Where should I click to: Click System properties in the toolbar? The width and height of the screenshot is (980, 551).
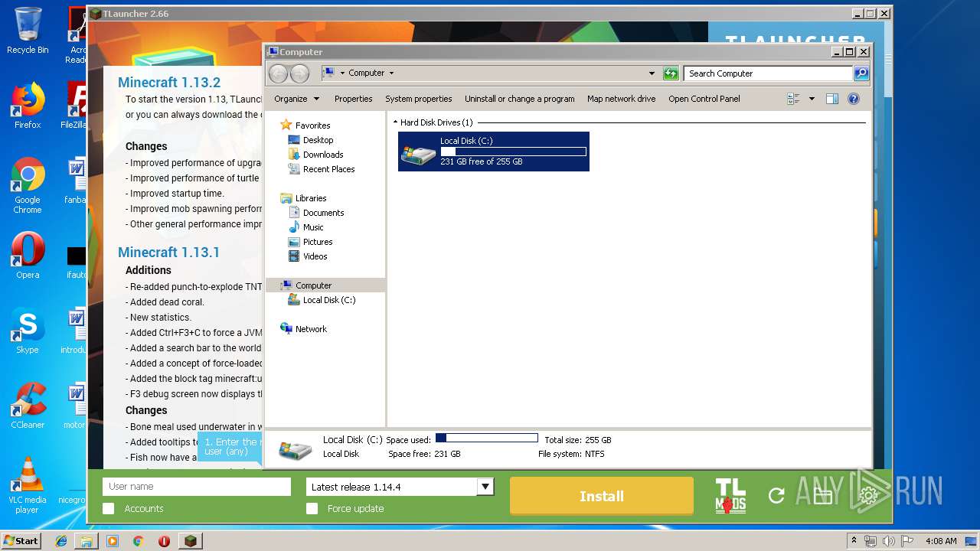pos(418,99)
